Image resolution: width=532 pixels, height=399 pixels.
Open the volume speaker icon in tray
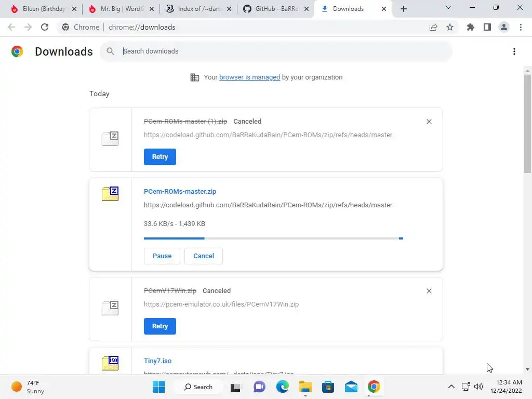click(x=478, y=387)
